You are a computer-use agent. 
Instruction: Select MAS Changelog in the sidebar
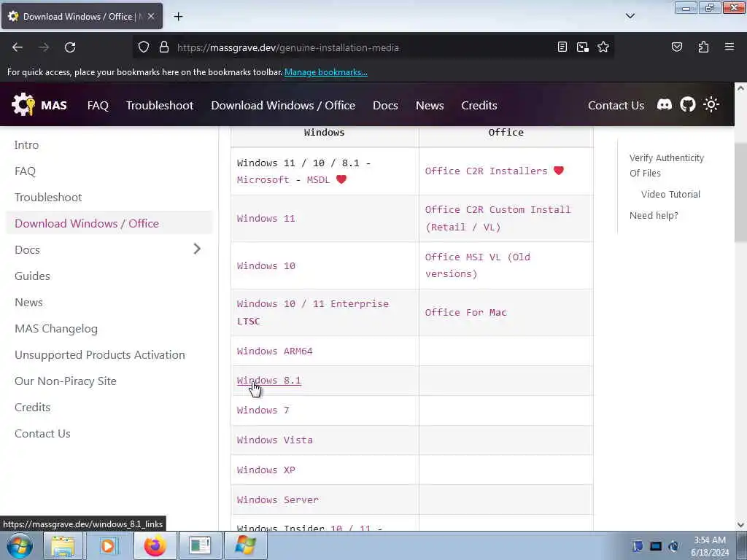pos(55,329)
